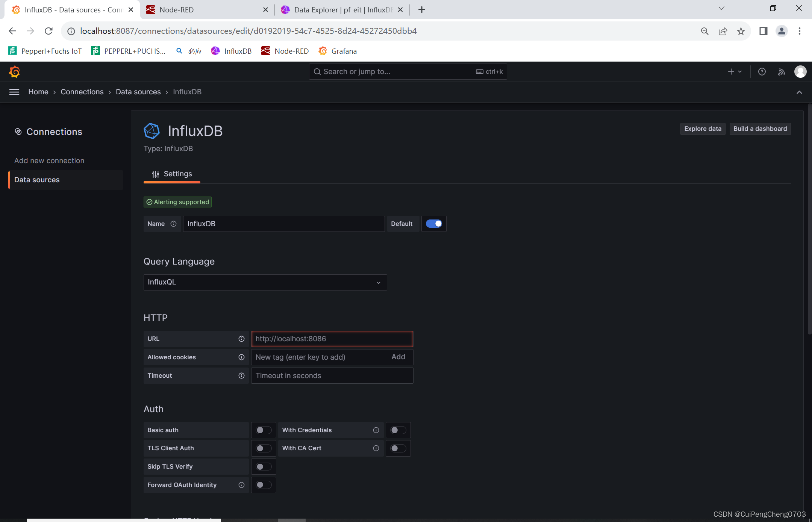The image size is (812, 522).
Task: Click the Help question mark icon
Action: pos(762,71)
